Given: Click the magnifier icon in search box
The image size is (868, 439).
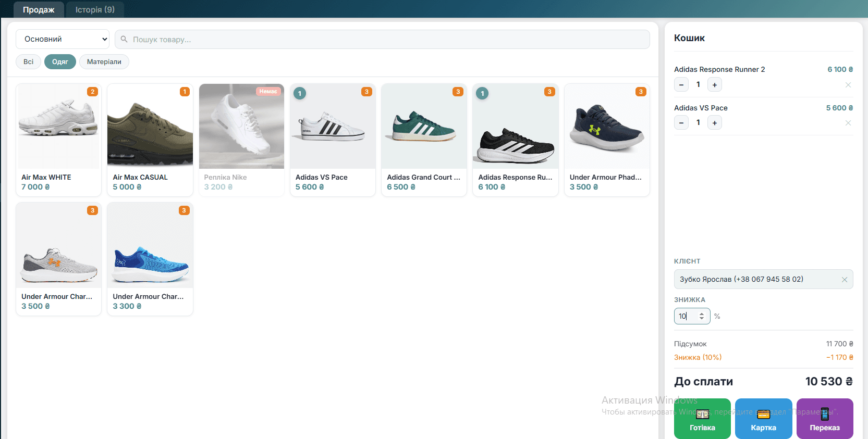Looking at the screenshot, I should pos(124,39).
